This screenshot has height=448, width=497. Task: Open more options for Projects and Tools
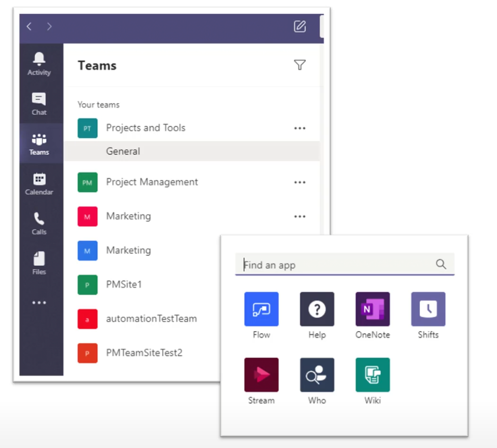click(x=300, y=128)
